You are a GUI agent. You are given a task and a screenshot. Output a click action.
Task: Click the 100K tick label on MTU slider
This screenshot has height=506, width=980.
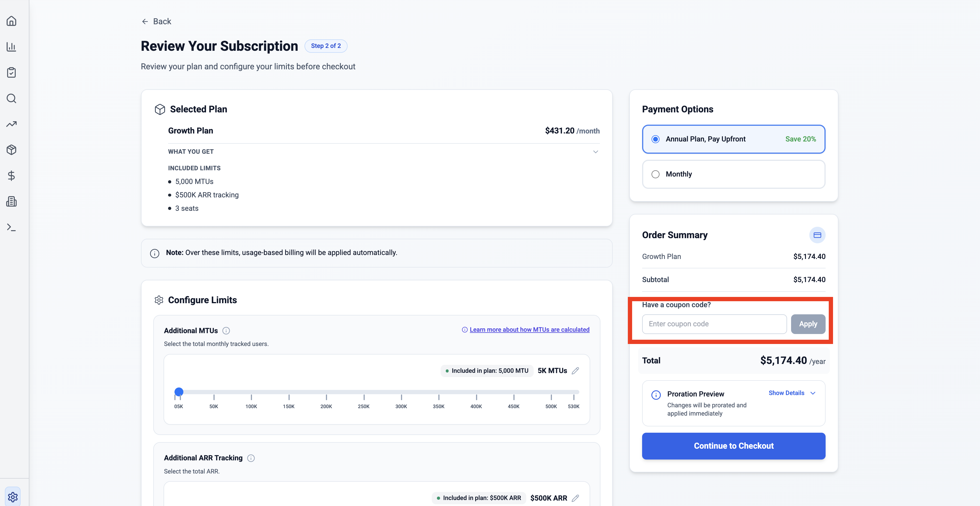[251, 407]
